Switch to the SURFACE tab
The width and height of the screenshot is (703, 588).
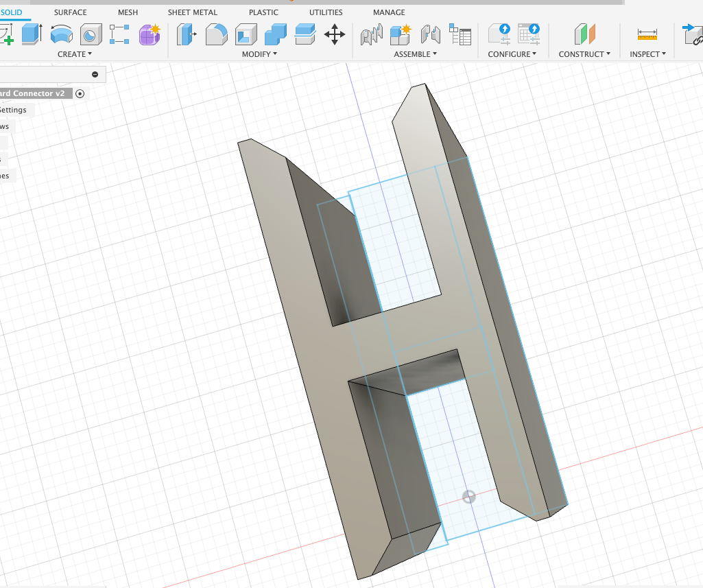71,12
